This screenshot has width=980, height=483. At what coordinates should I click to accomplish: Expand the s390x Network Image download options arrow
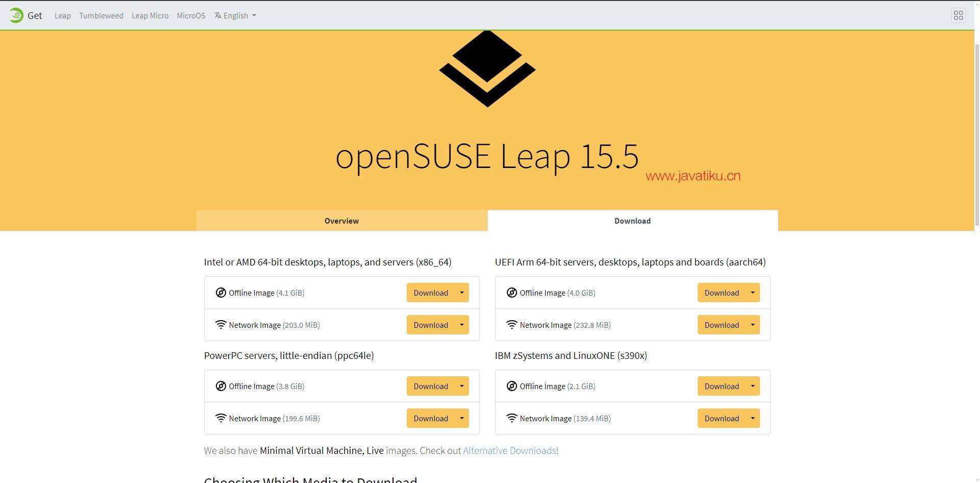[x=753, y=418]
